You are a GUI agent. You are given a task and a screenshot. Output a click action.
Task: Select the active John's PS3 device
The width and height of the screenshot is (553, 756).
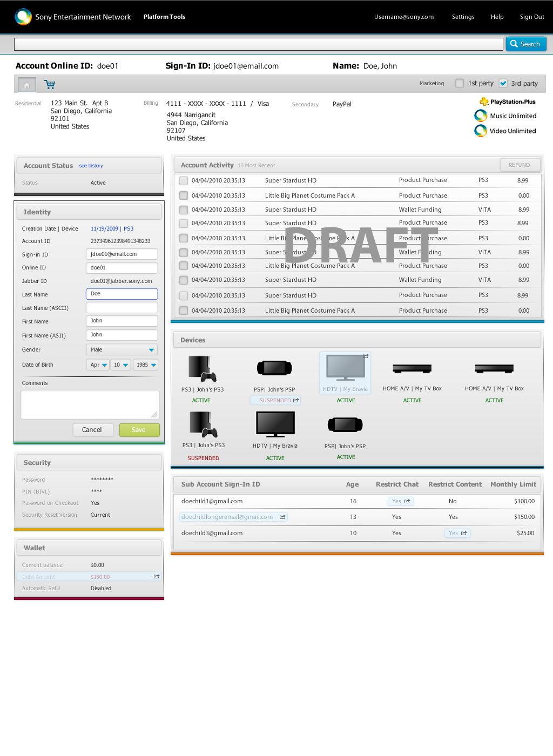[203, 369]
